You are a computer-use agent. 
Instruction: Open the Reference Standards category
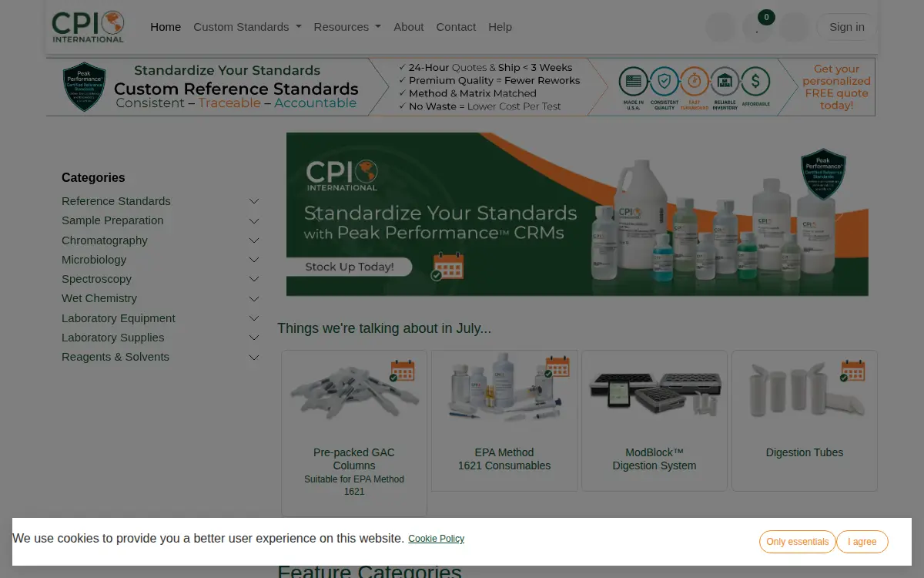[x=116, y=201]
